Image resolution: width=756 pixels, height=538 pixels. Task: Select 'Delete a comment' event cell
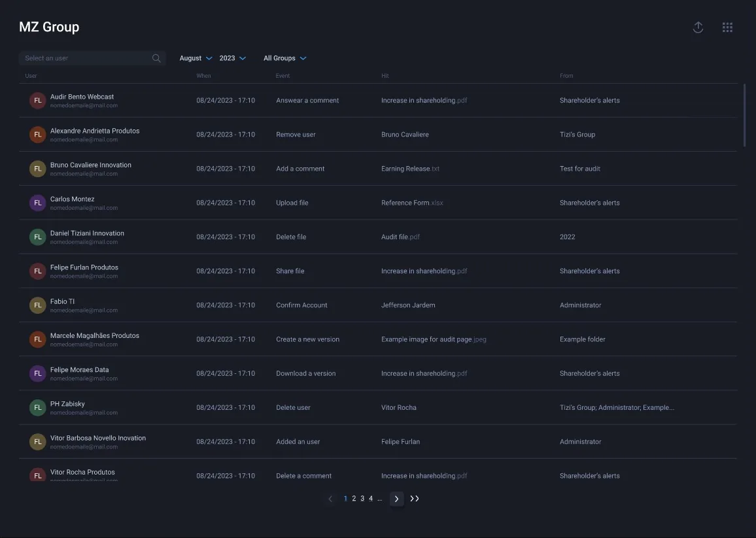[x=303, y=477]
